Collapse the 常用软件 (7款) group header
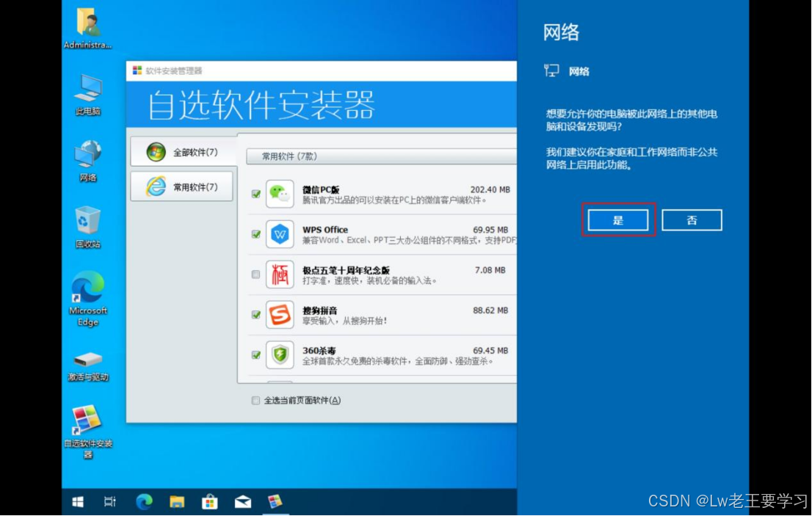 (381, 156)
